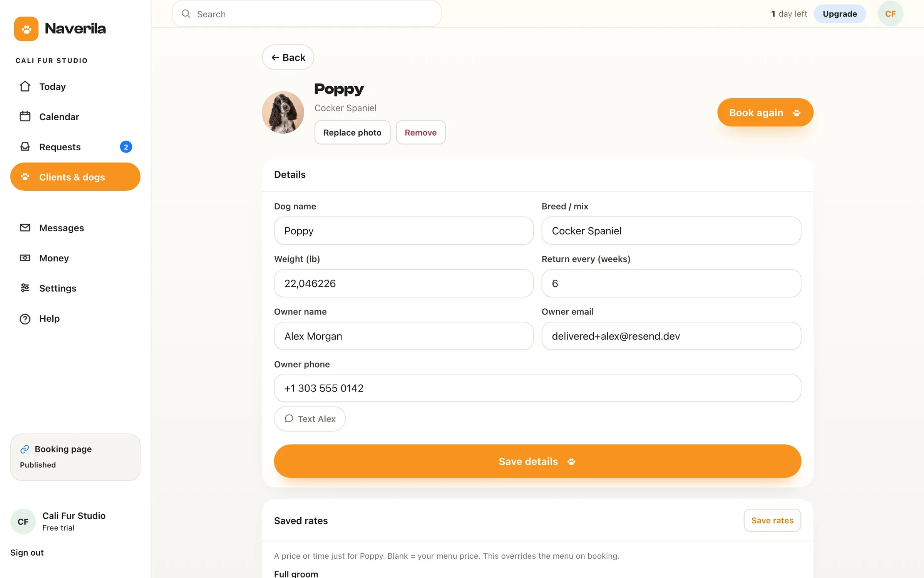924x578 pixels.
Task: Focus the Weight (lb) input field
Action: coord(403,283)
